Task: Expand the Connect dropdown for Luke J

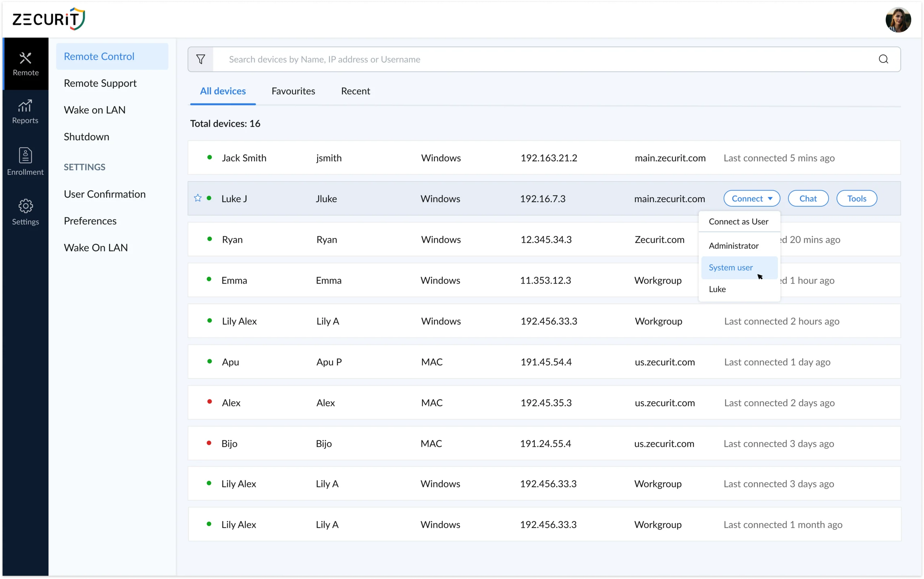Action: tap(751, 198)
